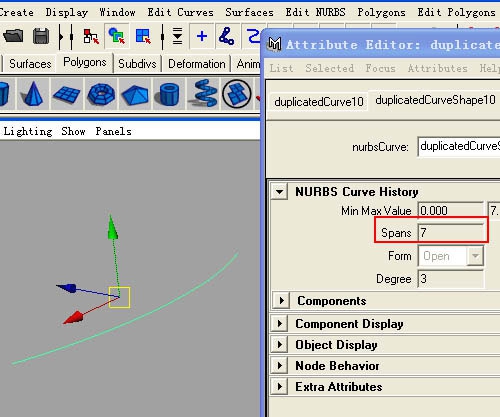Select the duplicatedCurveShape10 tab

click(x=435, y=100)
